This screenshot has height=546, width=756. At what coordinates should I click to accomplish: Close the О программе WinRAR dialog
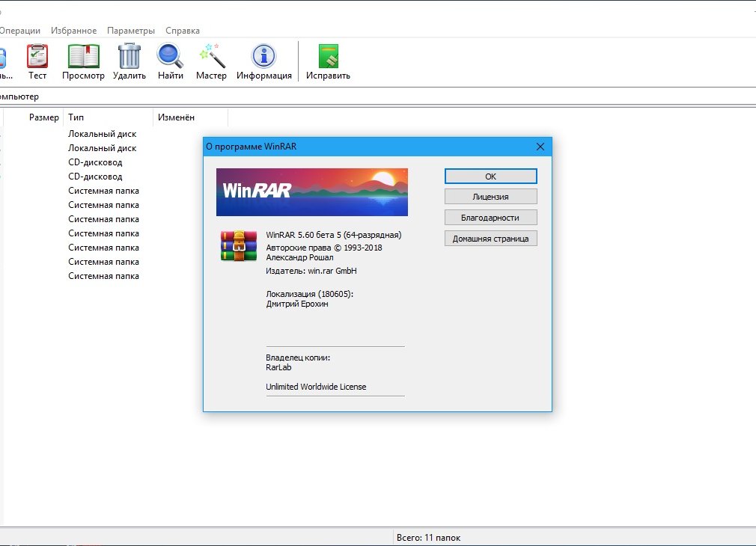[x=540, y=147]
